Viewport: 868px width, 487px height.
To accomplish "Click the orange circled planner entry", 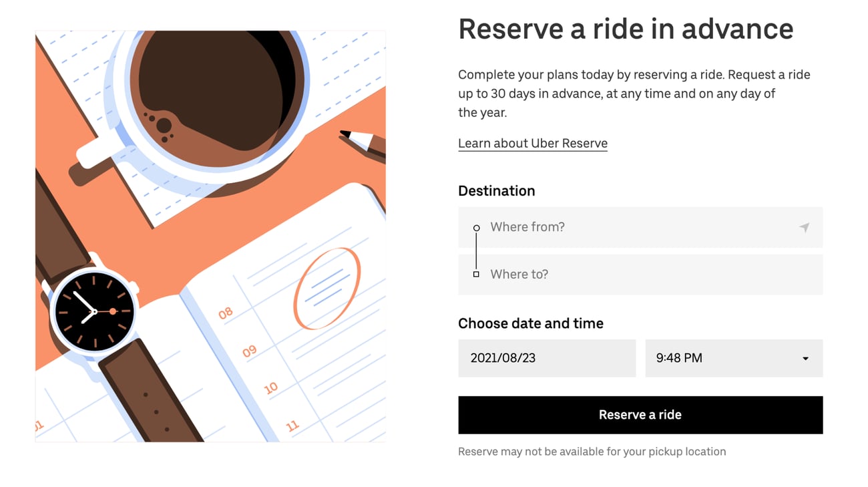I will (327, 288).
